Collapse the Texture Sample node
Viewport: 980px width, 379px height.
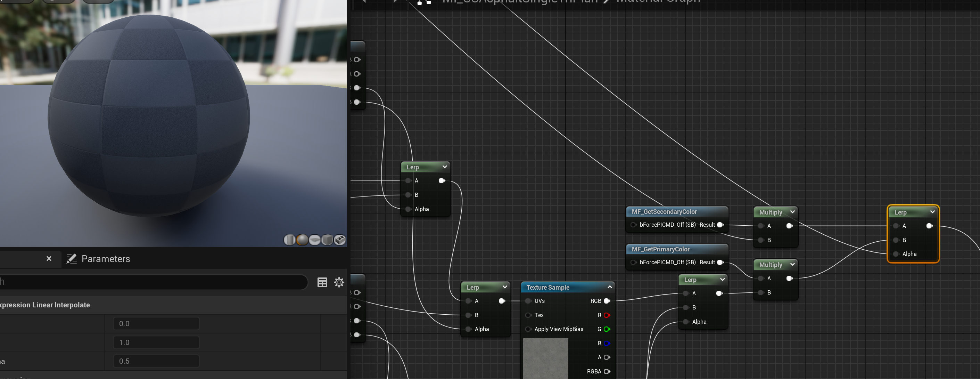pyautogui.click(x=609, y=287)
